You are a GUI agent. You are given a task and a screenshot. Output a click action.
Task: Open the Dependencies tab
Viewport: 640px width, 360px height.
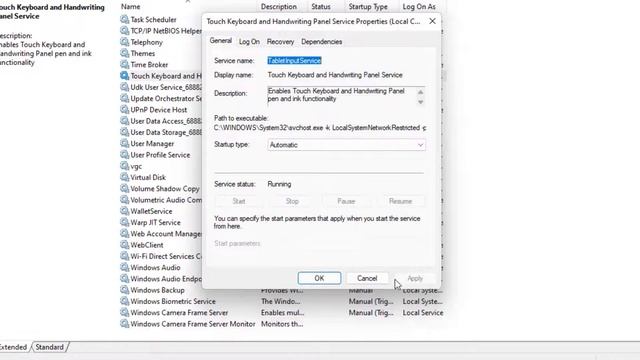pyautogui.click(x=321, y=42)
